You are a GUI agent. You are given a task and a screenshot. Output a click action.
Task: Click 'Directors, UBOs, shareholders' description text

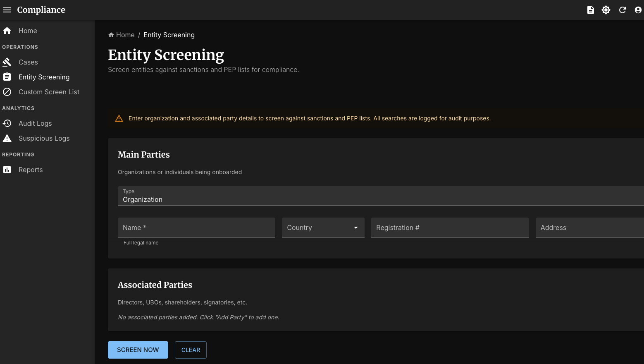click(x=182, y=302)
